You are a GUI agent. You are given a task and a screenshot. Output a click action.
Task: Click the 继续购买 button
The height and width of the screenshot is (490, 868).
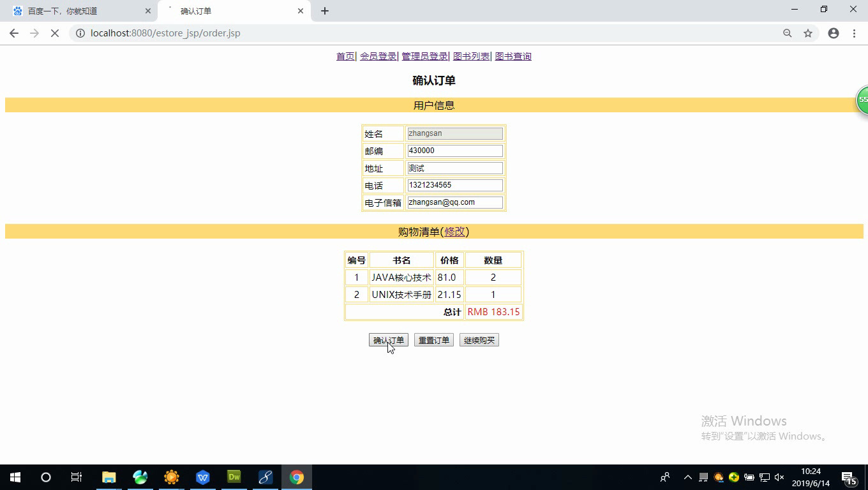[479, 340]
